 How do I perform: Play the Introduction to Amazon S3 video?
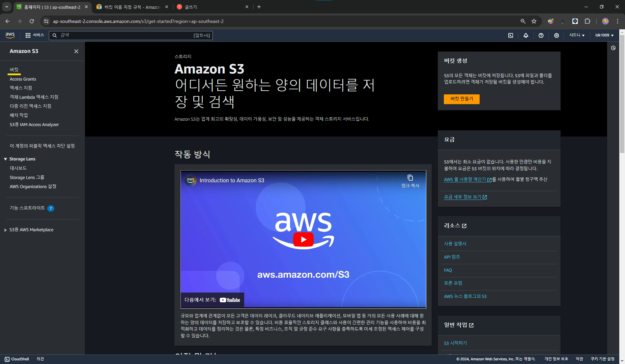tap(303, 239)
